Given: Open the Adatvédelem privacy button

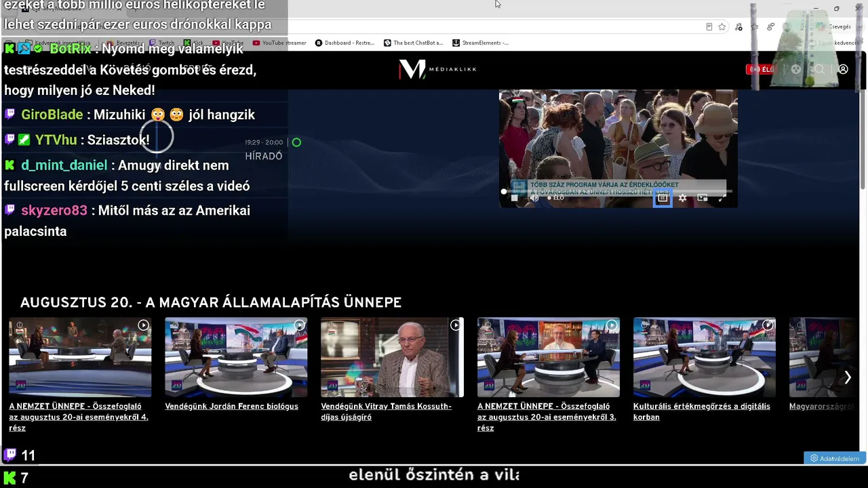Looking at the screenshot, I should [835, 458].
